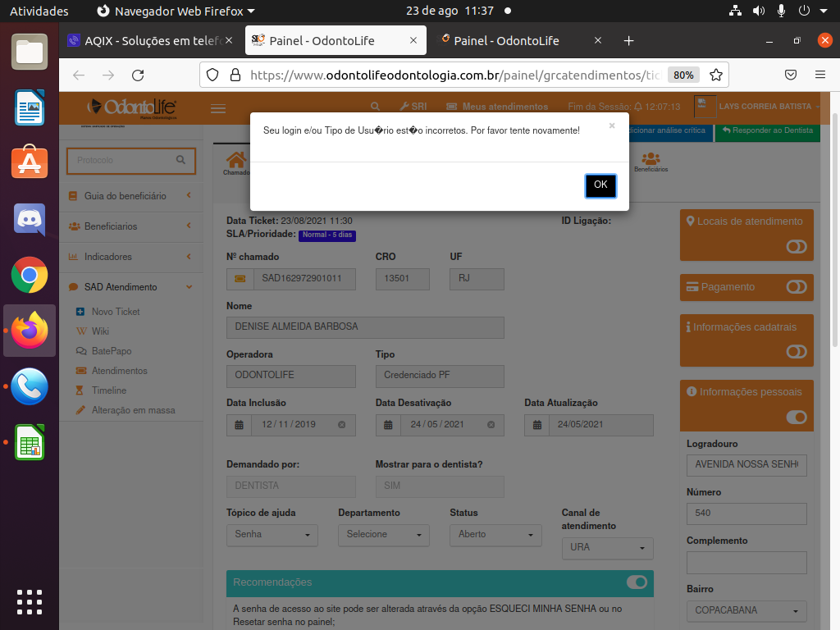Click OK in the login error dialog
This screenshot has width=840, height=630.
600,185
